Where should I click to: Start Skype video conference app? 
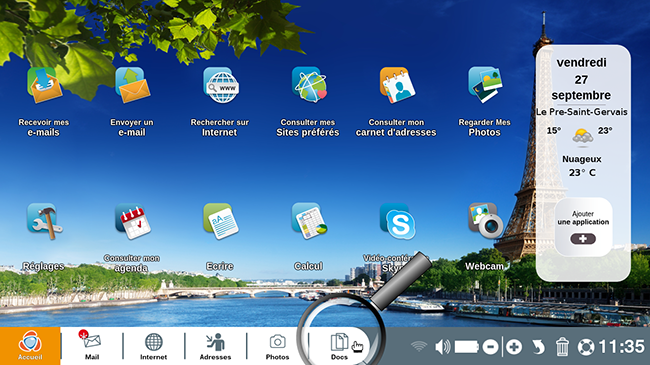pos(398,221)
